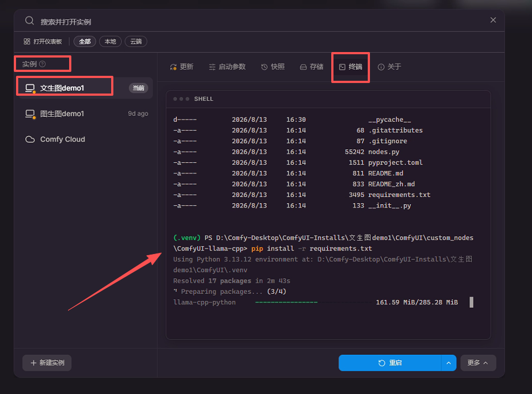The image size is (532, 394).
Task: Click the 更新 refresh icon
Action: pos(174,67)
